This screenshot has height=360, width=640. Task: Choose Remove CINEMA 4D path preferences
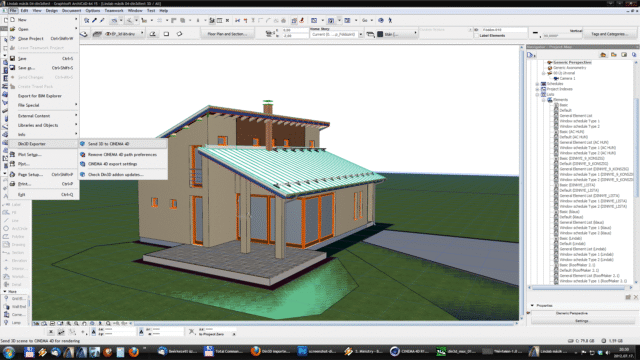click(123, 155)
